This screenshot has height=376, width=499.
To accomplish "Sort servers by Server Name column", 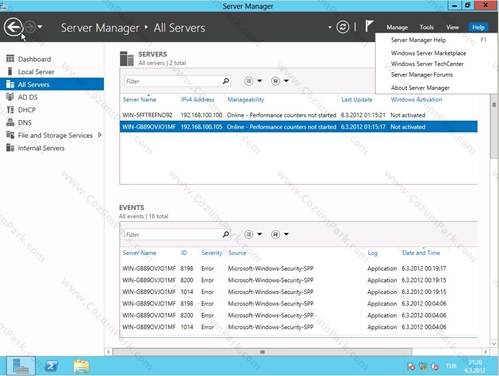I will click(x=139, y=99).
